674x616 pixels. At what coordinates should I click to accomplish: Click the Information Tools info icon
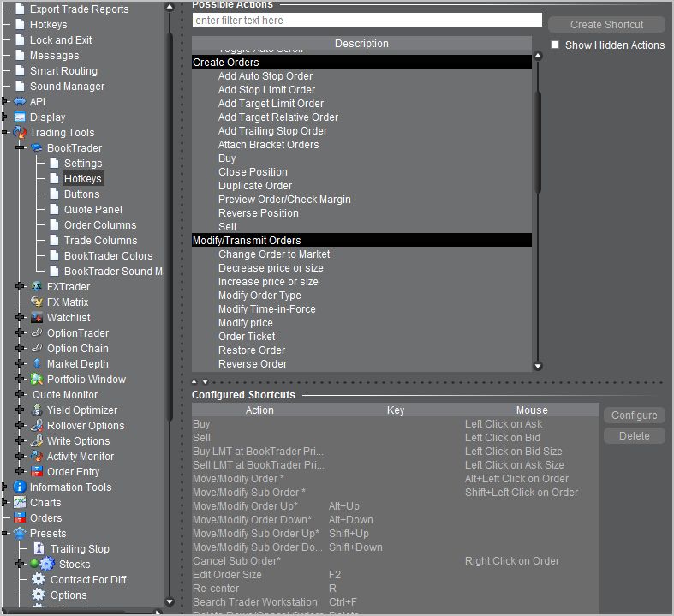[20, 487]
